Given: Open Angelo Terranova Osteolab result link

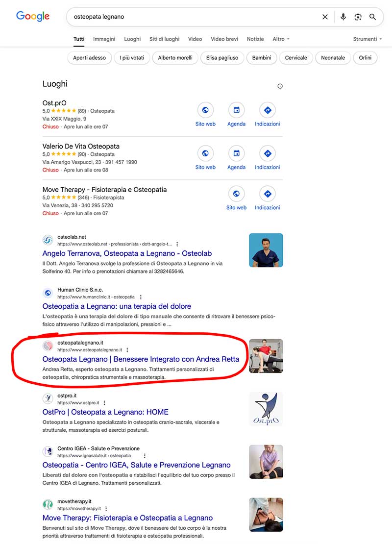Looking at the screenshot, I should coord(127,253).
